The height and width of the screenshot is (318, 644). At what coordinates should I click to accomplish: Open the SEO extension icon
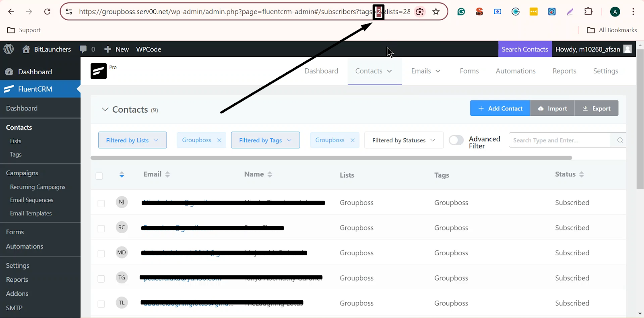[x=479, y=12]
